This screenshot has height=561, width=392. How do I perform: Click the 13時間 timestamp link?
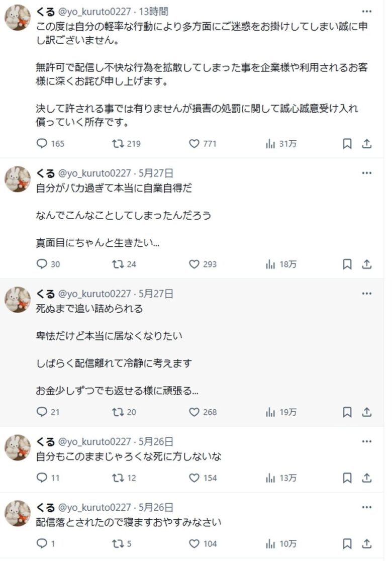154,11
